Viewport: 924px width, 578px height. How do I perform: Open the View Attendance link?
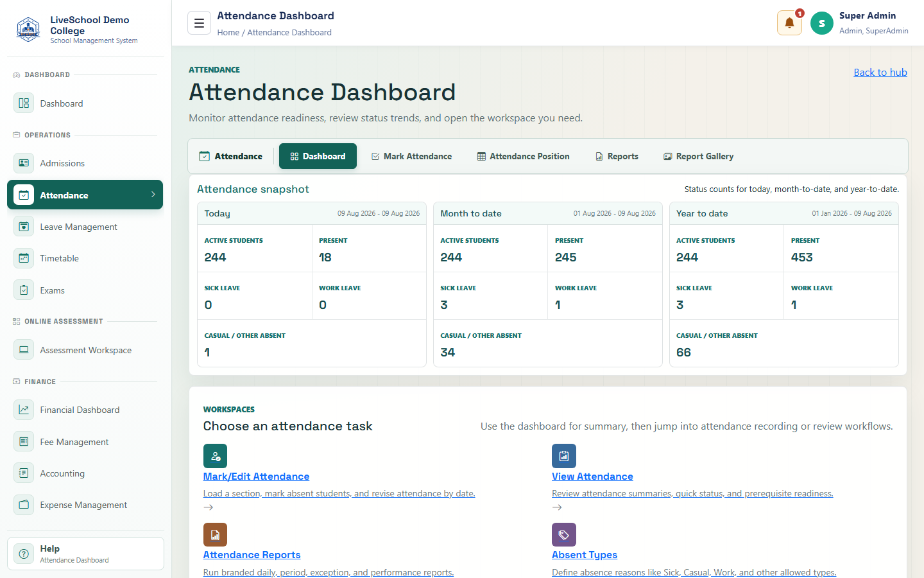(592, 477)
